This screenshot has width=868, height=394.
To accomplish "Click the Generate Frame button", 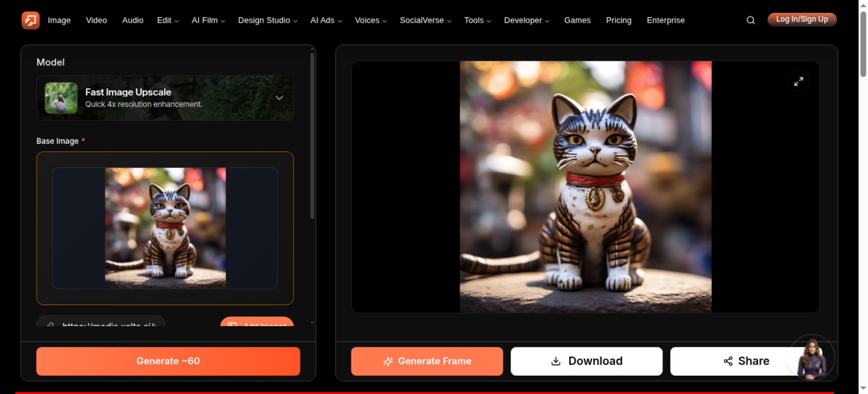I will click(x=427, y=361).
